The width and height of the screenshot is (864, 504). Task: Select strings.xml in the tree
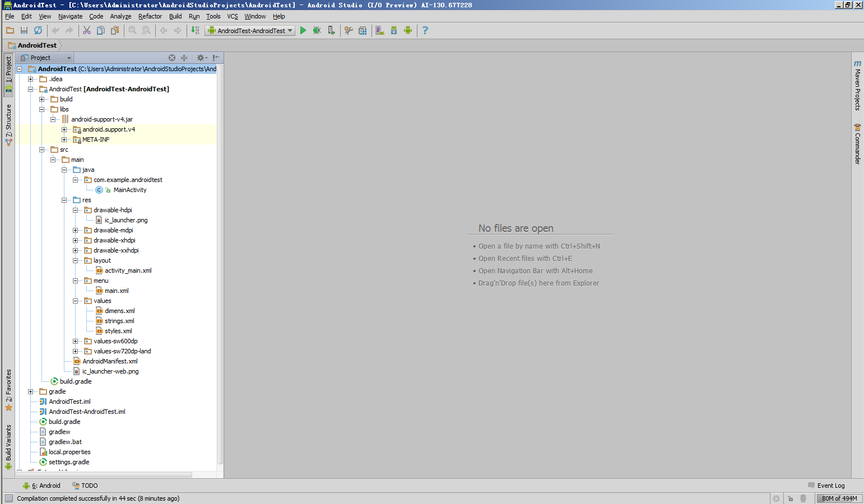pyautogui.click(x=119, y=321)
